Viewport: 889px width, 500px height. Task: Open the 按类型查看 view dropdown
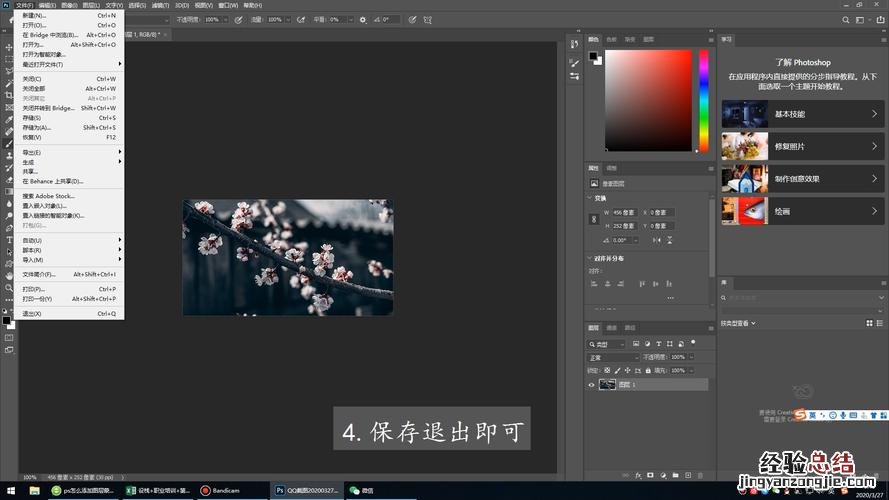tap(739, 323)
